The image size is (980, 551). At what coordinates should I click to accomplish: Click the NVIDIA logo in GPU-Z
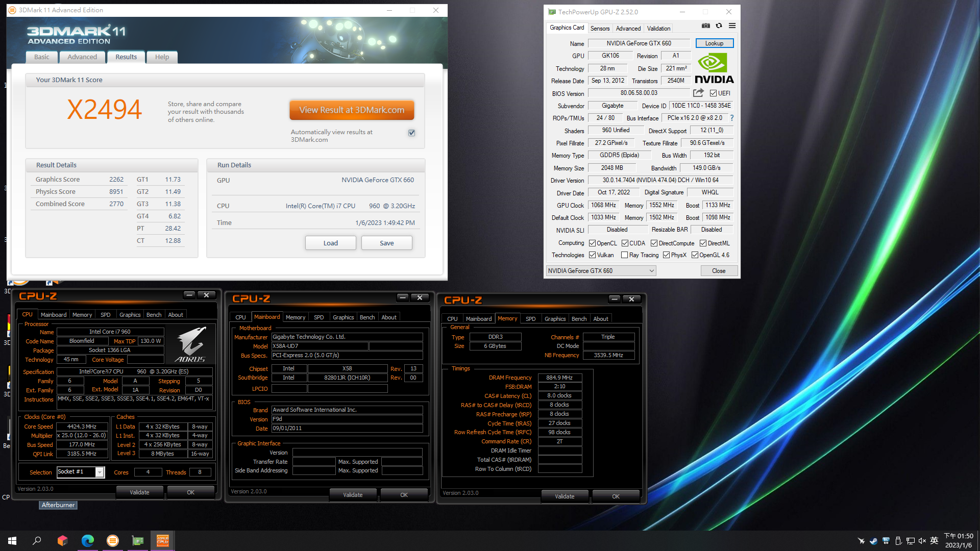714,69
